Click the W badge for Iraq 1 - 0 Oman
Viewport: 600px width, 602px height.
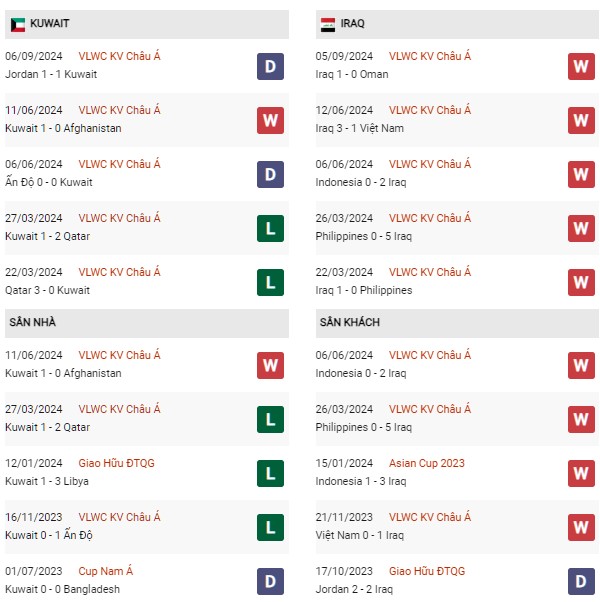(581, 67)
